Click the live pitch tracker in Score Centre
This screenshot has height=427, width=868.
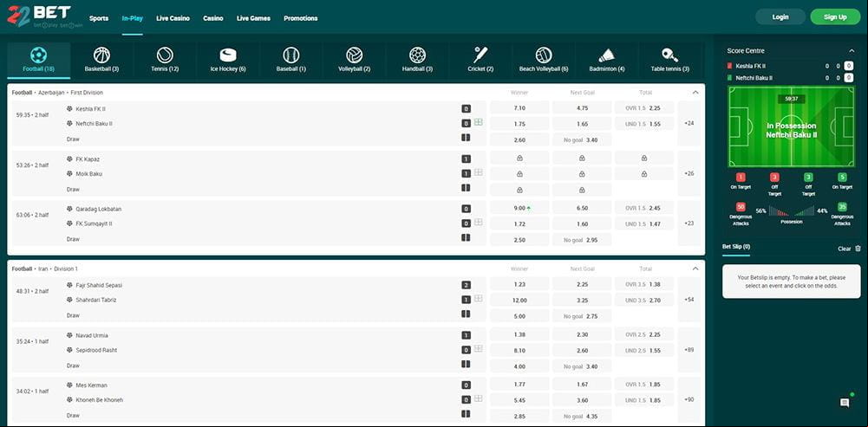[791, 126]
